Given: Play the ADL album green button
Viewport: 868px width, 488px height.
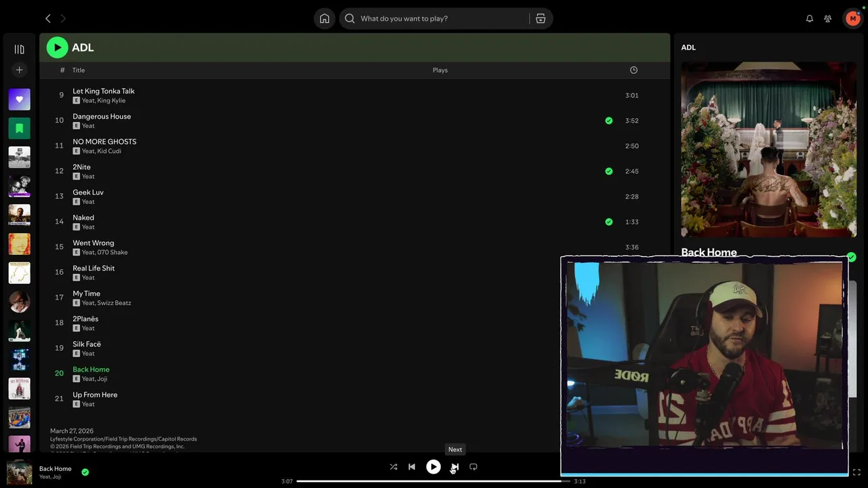Looking at the screenshot, I should click(x=57, y=47).
